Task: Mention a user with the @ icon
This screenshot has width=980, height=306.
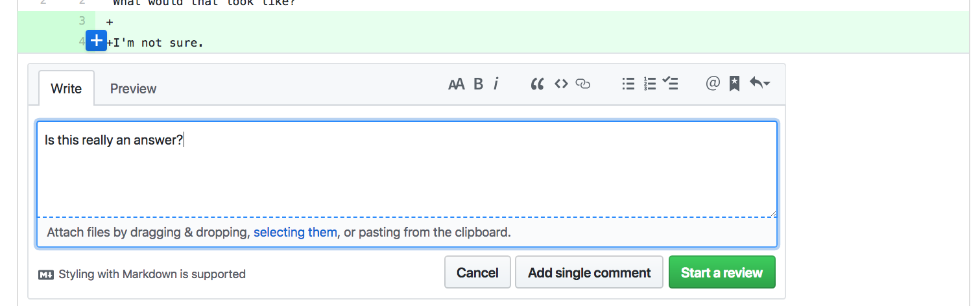Action: [713, 84]
